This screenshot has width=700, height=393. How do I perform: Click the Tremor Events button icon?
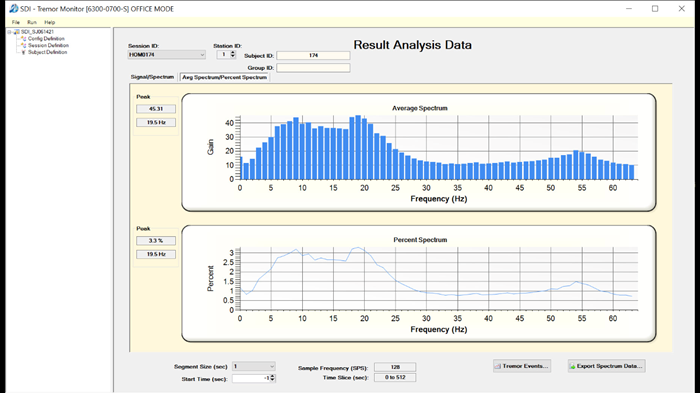coord(498,366)
